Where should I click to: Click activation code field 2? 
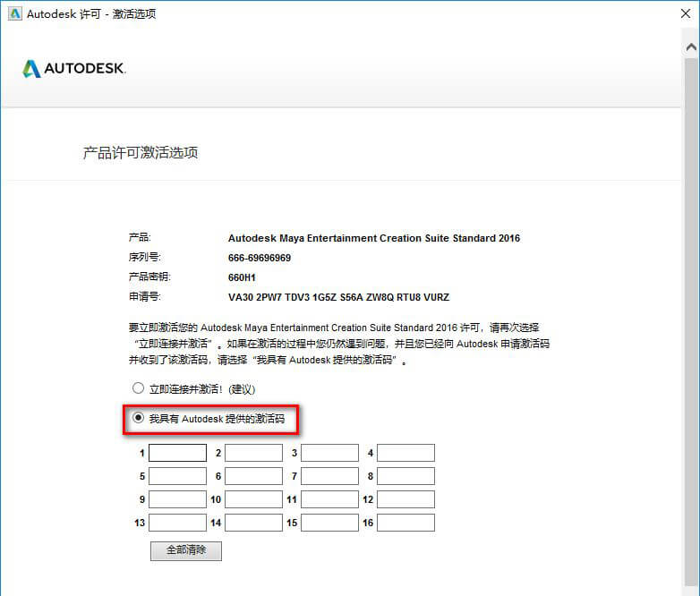(253, 453)
